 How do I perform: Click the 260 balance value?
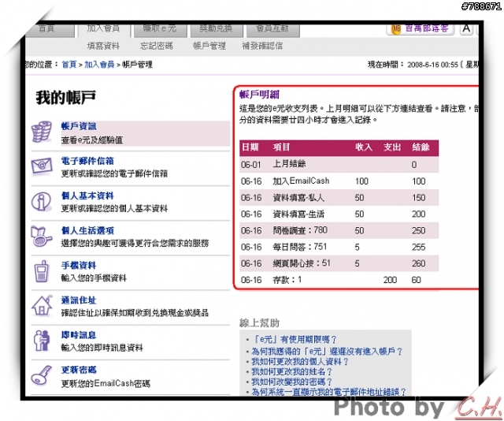pyautogui.click(x=418, y=263)
